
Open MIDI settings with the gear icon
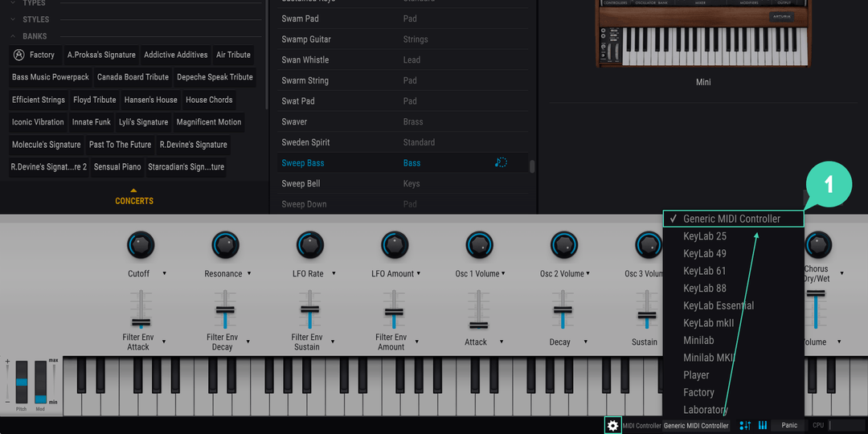pos(612,425)
